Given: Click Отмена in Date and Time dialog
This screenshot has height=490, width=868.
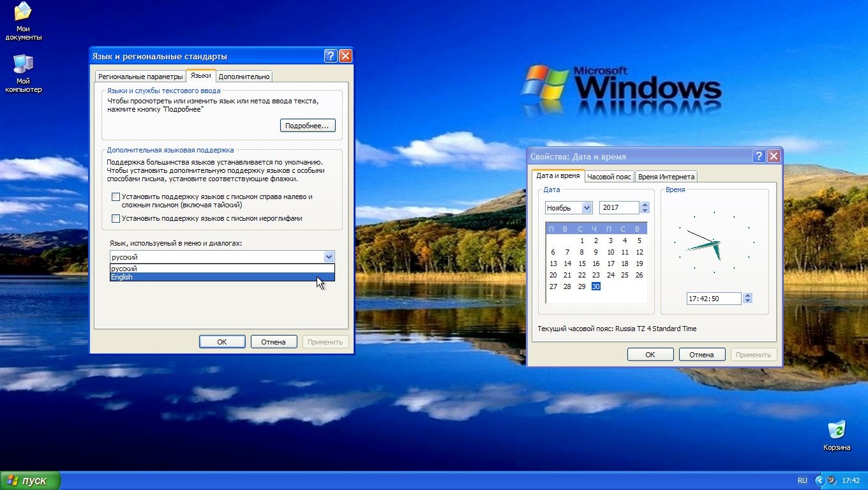Looking at the screenshot, I should (x=701, y=355).
